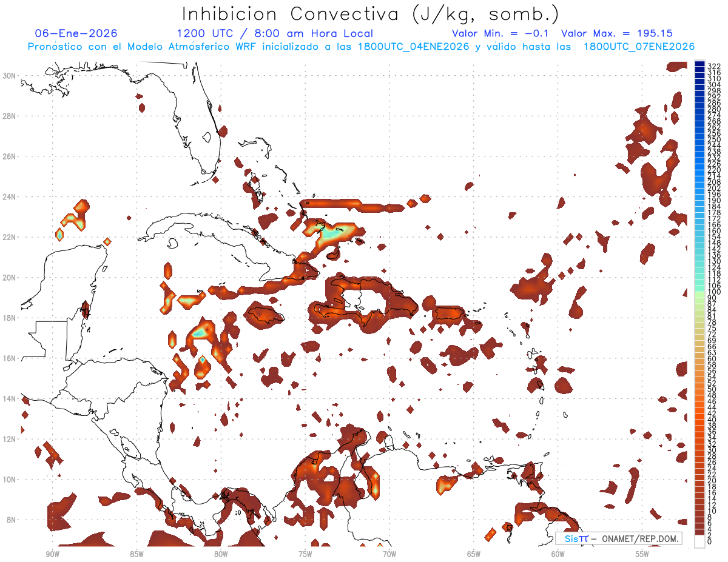Click the '90W' longitude label
Screen dimensions: 728x562
tap(52, 554)
